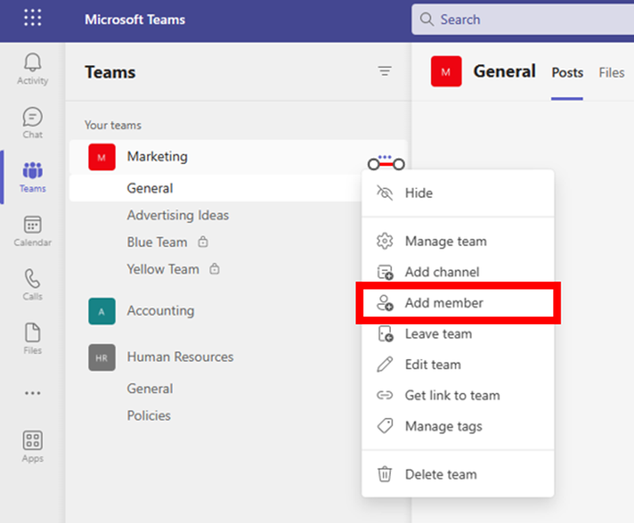Choose Add channel from the menu
Image resolution: width=634 pixels, height=523 pixels.
(x=458, y=272)
